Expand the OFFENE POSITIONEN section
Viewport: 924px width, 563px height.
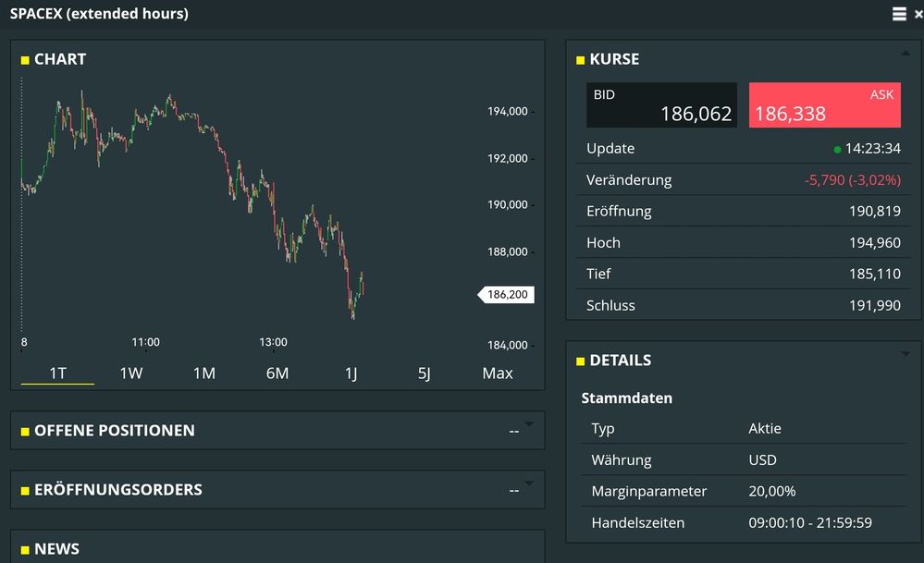(x=528, y=424)
